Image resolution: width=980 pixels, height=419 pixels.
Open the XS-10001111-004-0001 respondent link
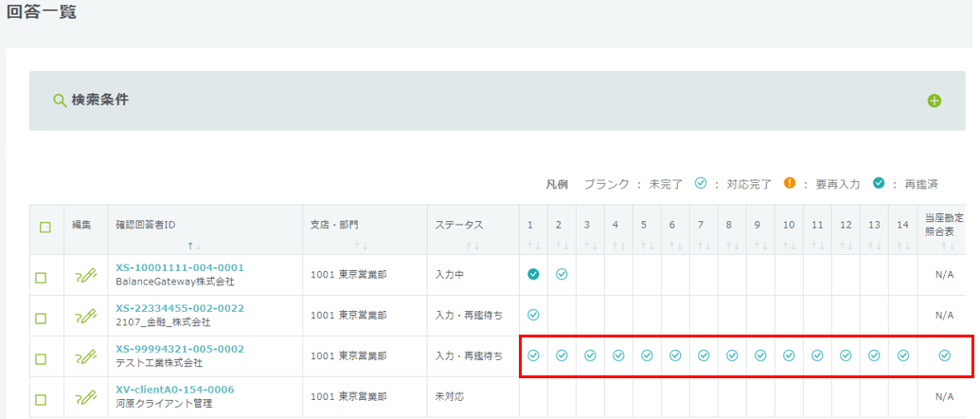point(180,268)
